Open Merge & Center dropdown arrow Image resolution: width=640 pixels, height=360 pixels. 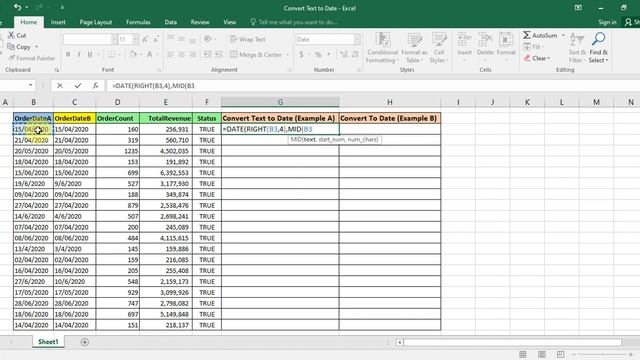coord(287,54)
